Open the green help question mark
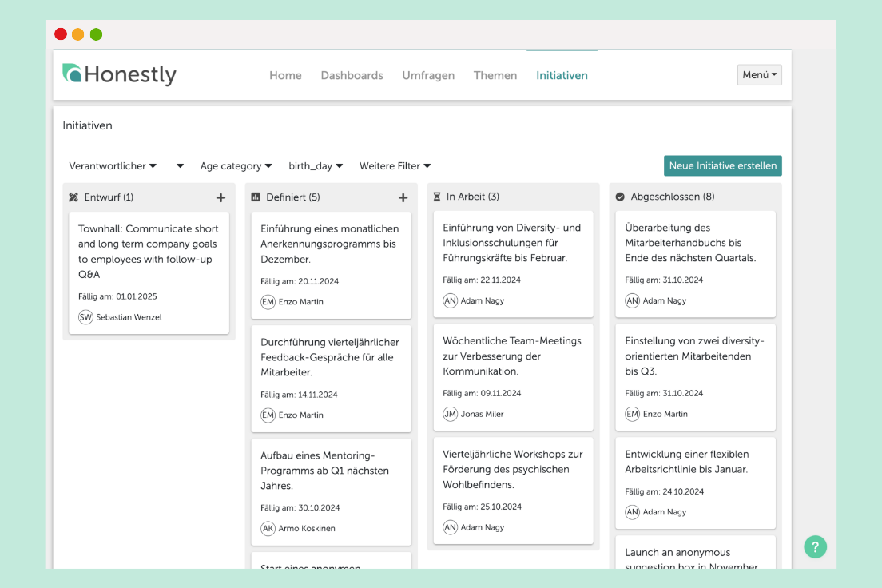This screenshot has width=882, height=588. [815, 547]
